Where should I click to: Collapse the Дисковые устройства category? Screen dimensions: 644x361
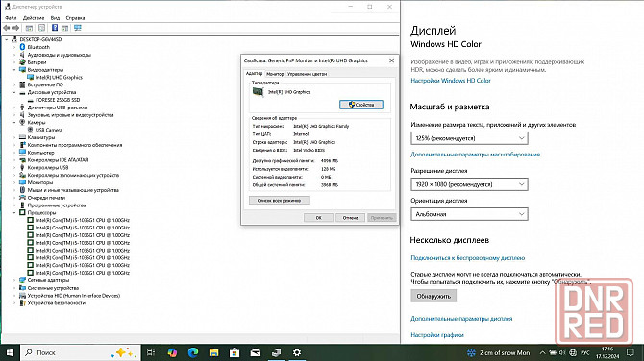click(x=14, y=92)
